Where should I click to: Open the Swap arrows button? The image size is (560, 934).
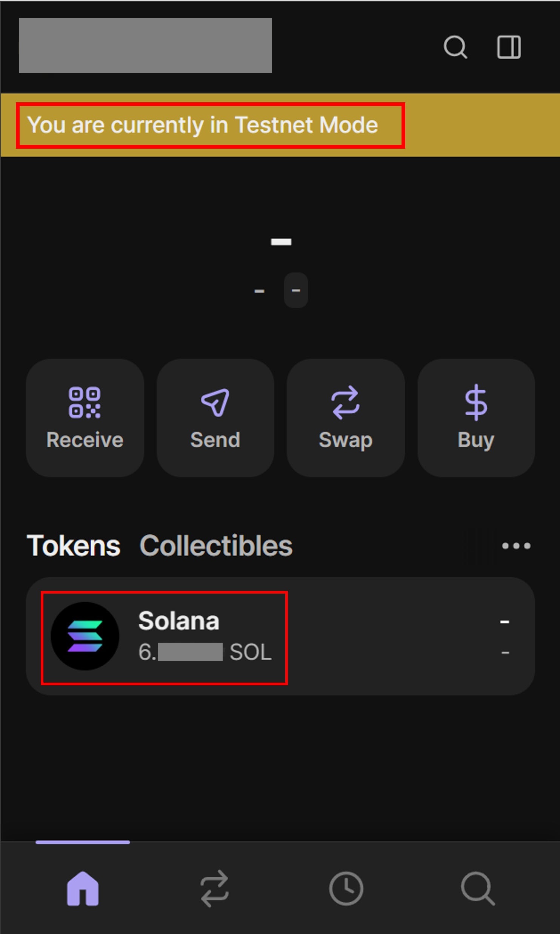coord(345,417)
